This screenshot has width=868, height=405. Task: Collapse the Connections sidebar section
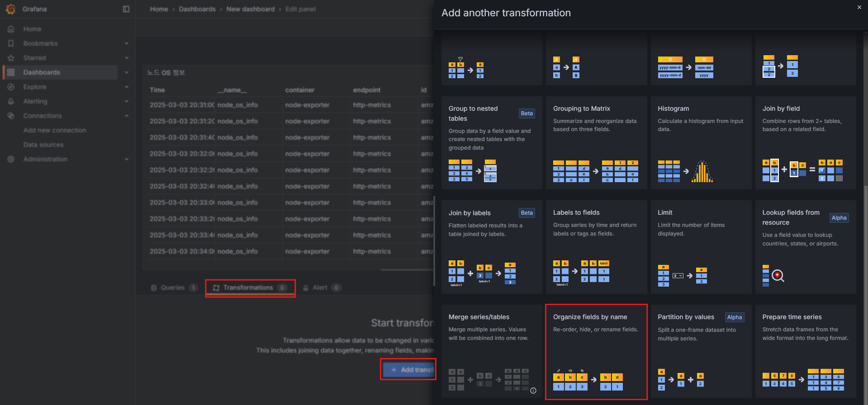coord(127,116)
